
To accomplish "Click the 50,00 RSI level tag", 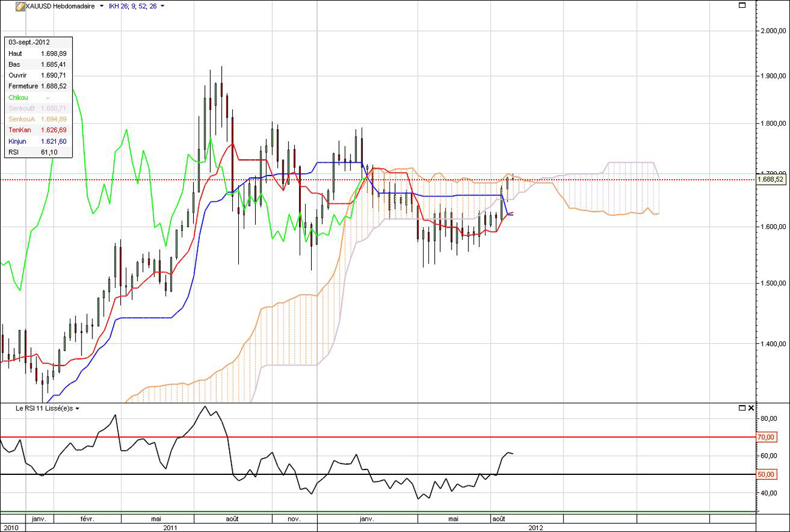I will 766,474.
